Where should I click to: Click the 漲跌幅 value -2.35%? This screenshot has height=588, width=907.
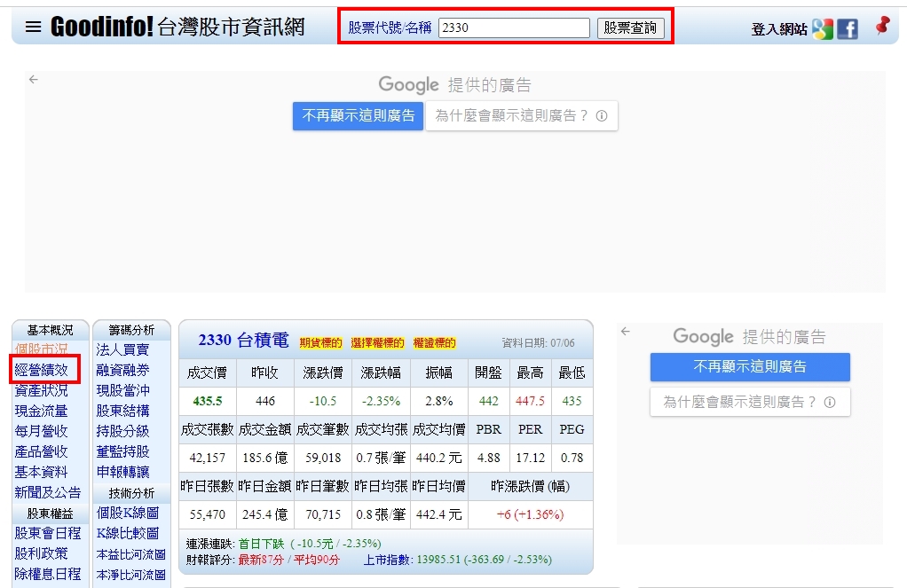(x=382, y=401)
